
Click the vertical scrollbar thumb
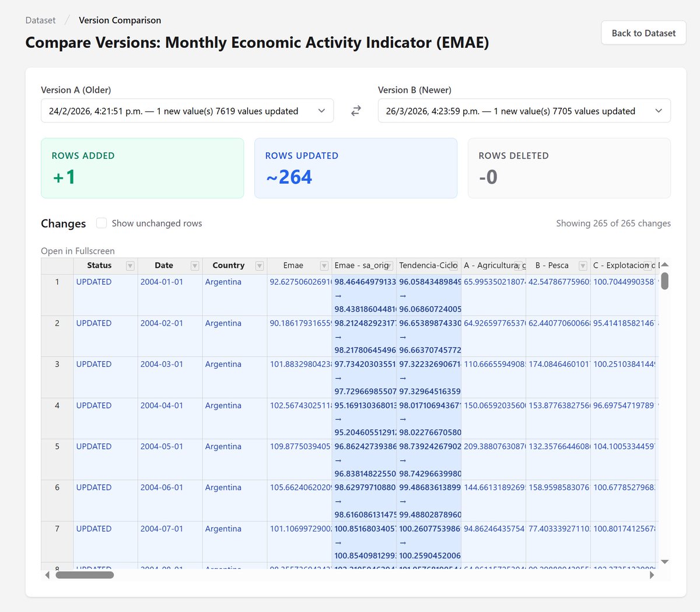664,281
